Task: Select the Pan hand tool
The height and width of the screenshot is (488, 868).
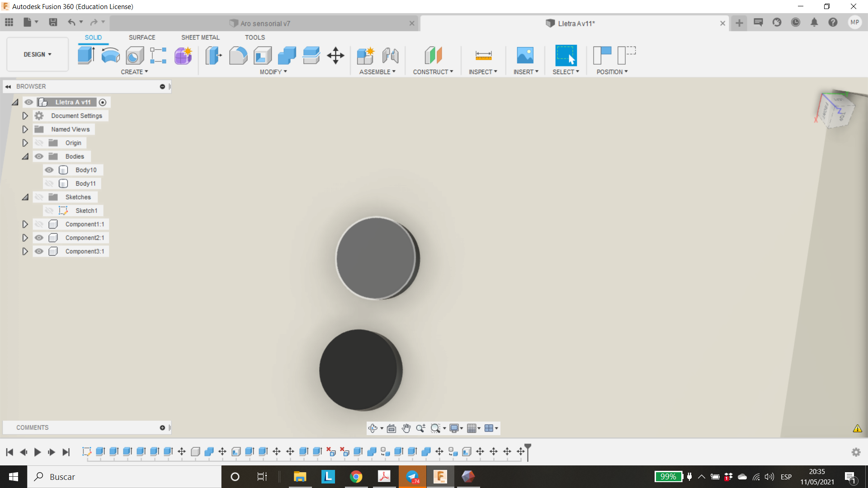Action: tap(406, 428)
